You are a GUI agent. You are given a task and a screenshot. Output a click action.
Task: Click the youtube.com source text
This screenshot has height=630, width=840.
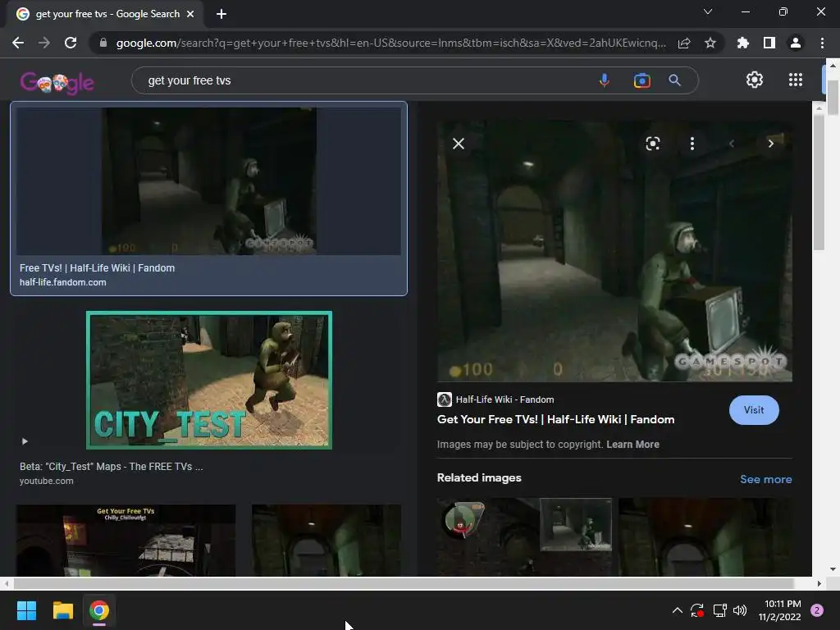(x=47, y=481)
